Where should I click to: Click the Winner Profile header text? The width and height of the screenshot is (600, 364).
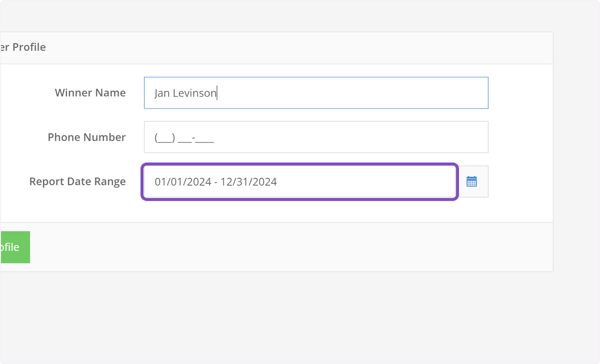point(22,47)
